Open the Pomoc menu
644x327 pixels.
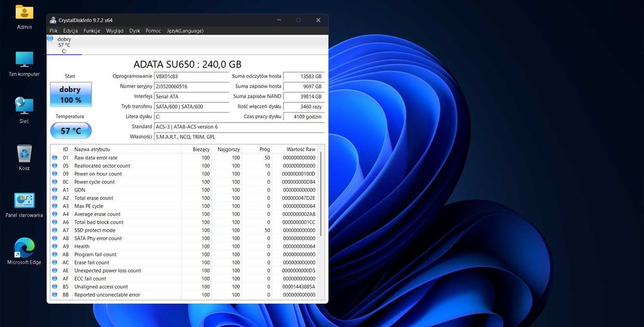(x=153, y=31)
